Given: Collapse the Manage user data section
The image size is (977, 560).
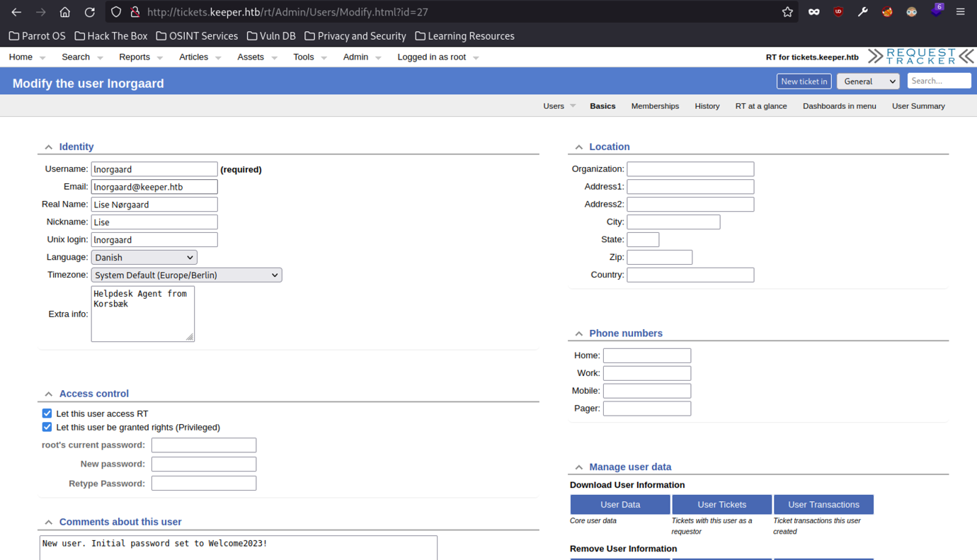Looking at the screenshot, I should tap(578, 467).
